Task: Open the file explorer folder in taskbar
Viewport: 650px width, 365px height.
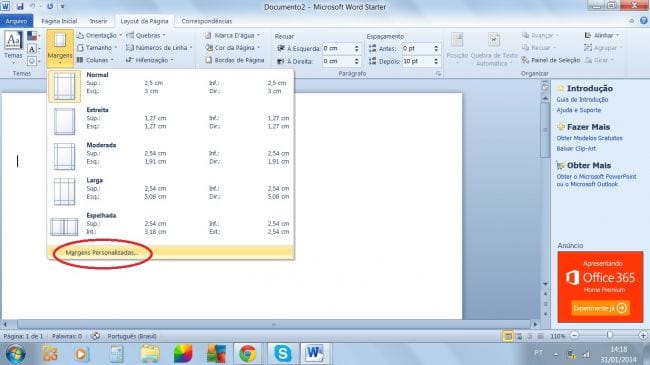Action: click(x=150, y=354)
